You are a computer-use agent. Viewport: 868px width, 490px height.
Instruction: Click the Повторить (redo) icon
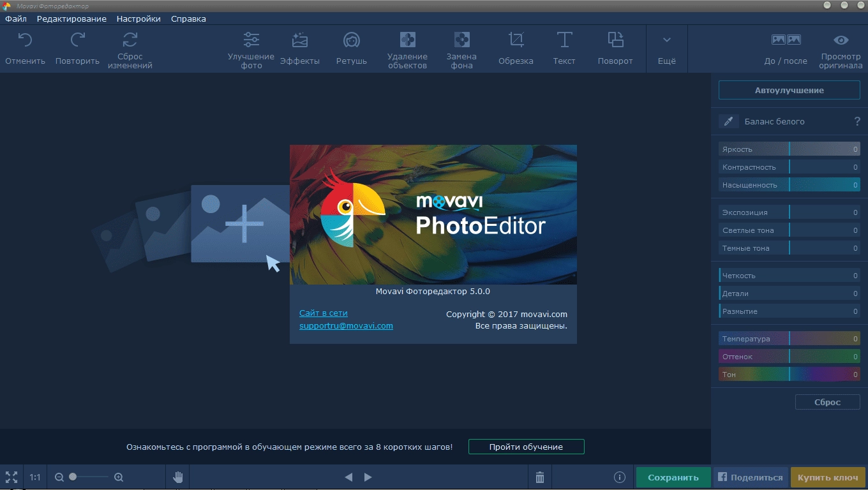coord(77,40)
